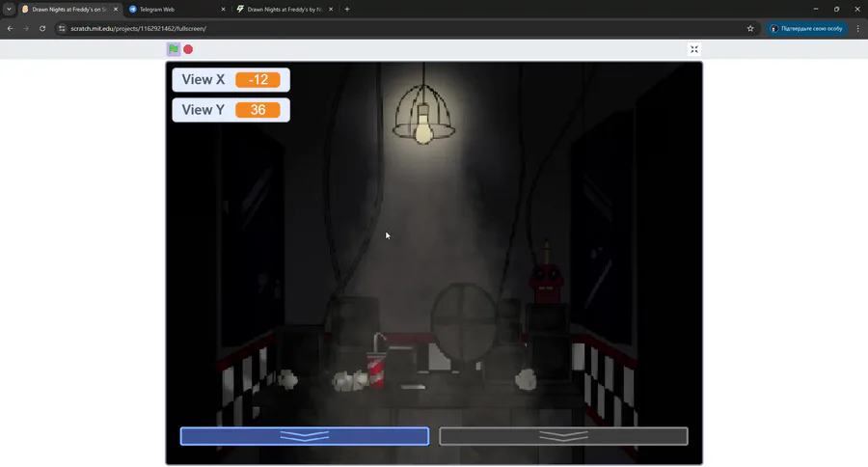Exit fullscreen mode using collapse icon
The width and height of the screenshot is (868, 467).
[x=694, y=49]
